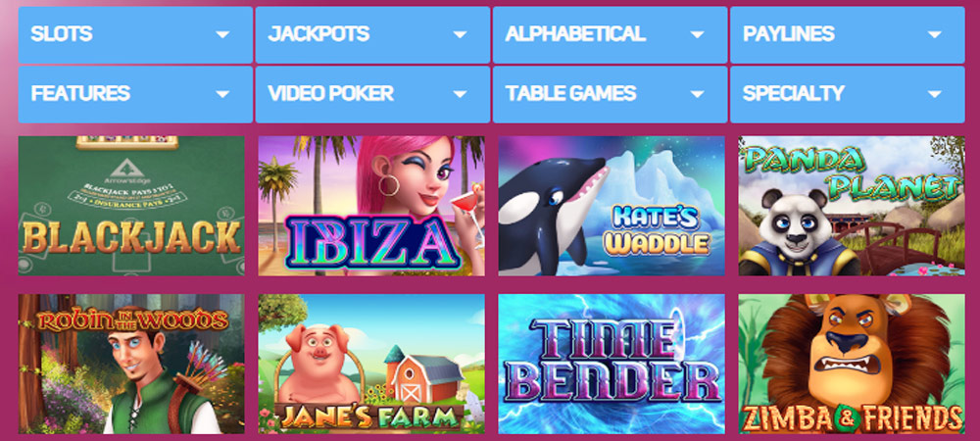Play the Time Bender game

612,365
